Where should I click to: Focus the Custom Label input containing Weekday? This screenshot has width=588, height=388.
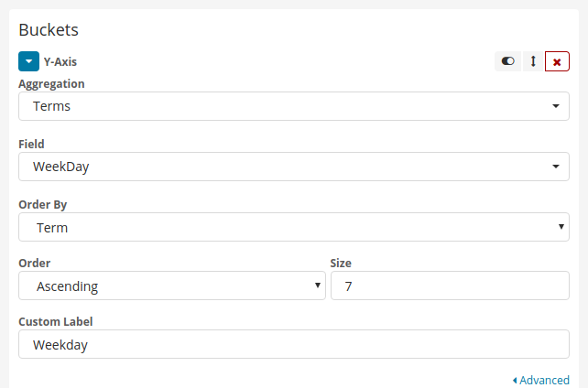[x=294, y=344]
